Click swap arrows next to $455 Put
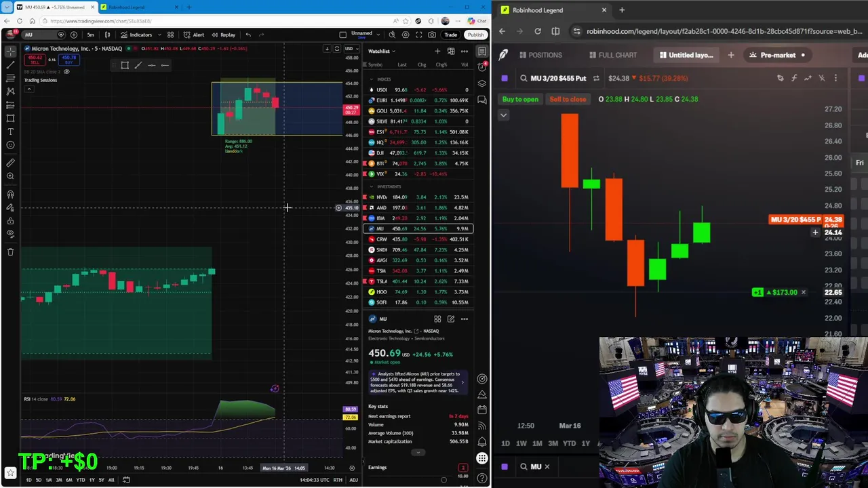This screenshot has height=488, width=868. point(596,78)
